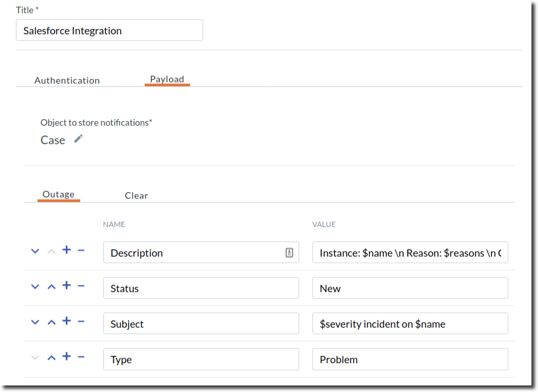Edit the Case object with pencil icon
The image size is (538, 392).
(x=78, y=139)
